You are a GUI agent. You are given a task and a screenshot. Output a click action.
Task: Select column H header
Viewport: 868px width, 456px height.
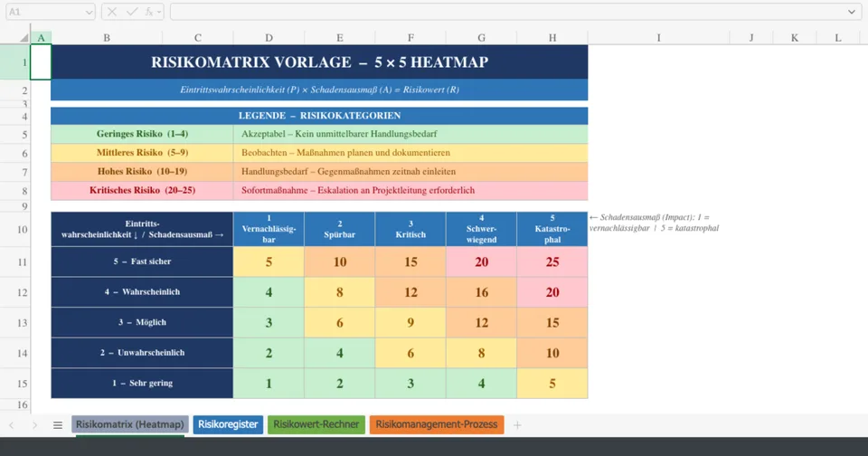point(552,38)
